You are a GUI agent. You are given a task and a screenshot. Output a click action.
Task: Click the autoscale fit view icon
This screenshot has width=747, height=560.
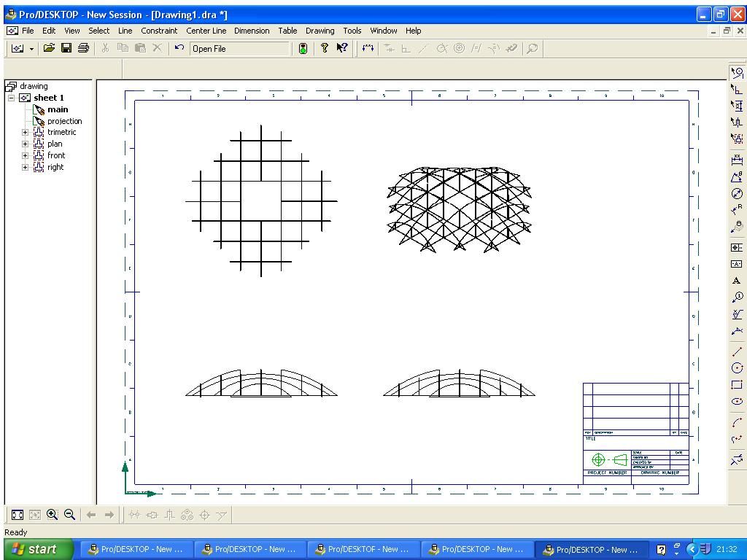coord(18,515)
